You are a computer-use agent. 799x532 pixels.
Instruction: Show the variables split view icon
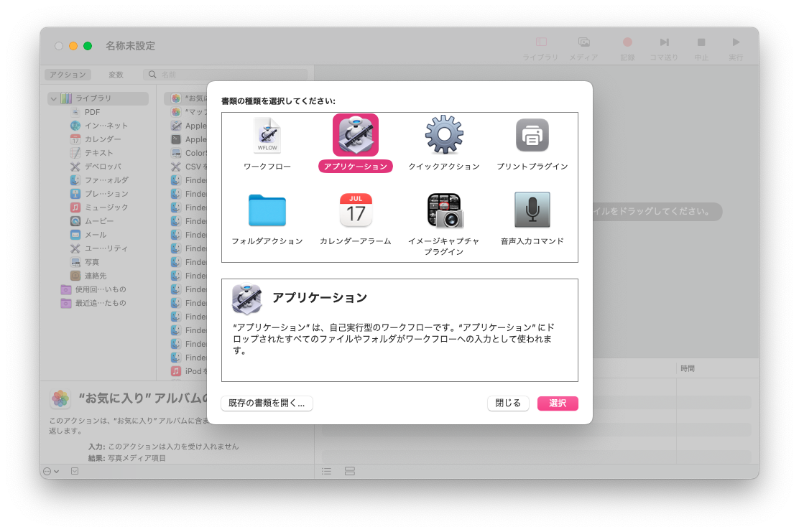(349, 472)
